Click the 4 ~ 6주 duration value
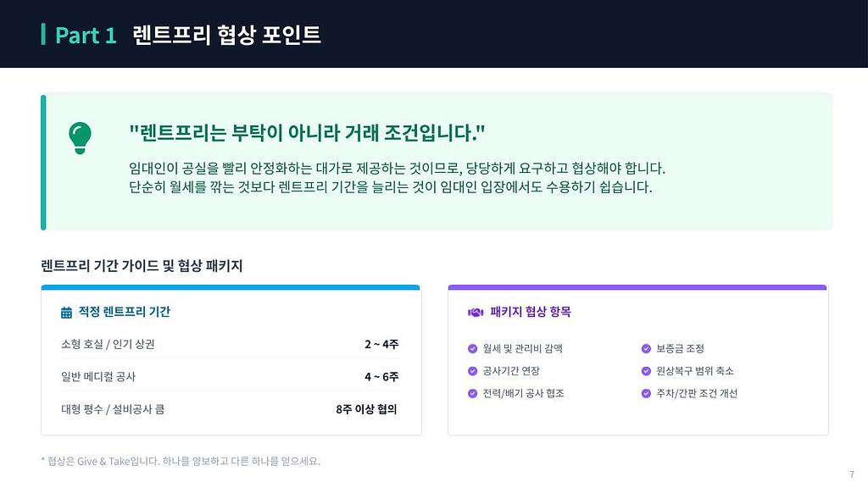Screen dimensions: 868x488 (381, 376)
